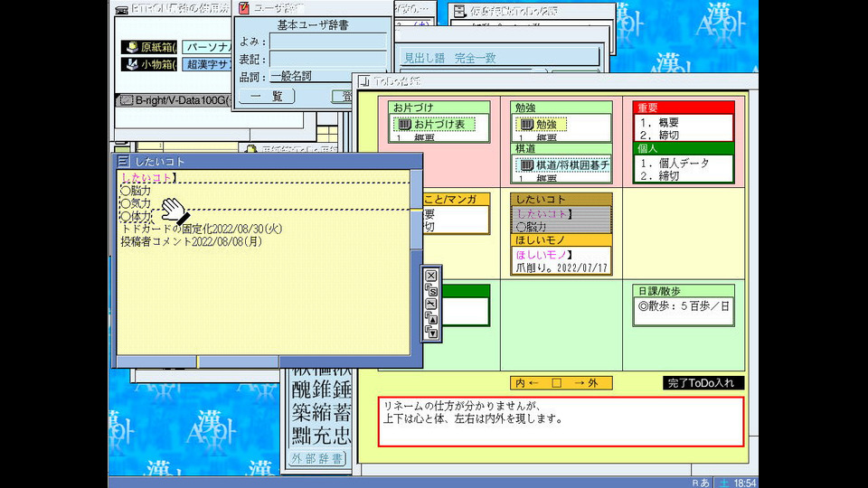Click the pink したいコト】 heading in the window

point(149,178)
